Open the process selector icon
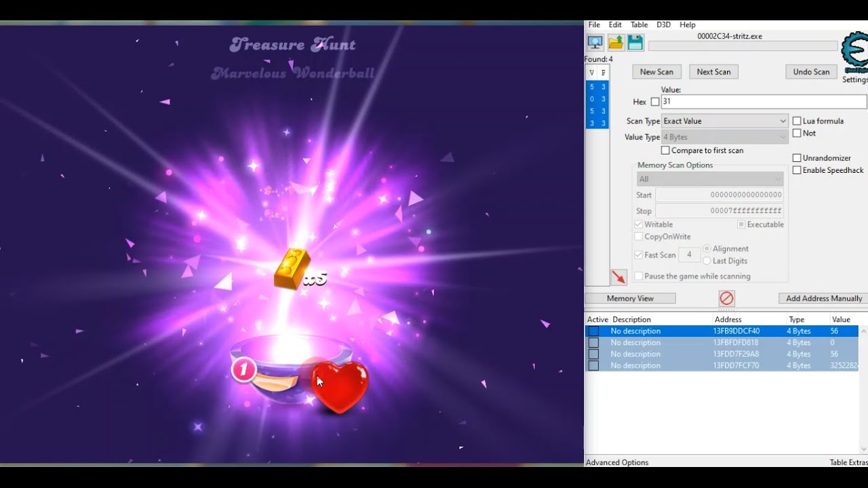 [x=595, y=43]
